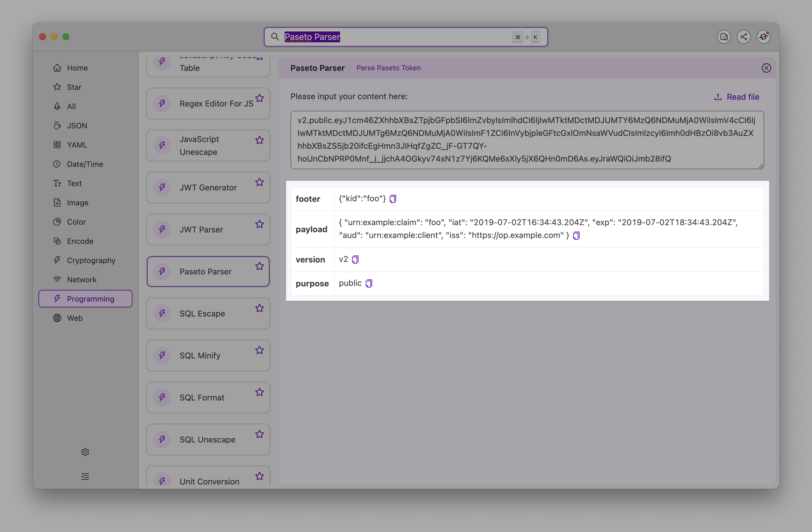Star the Unit Conversion tool

pyautogui.click(x=260, y=476)
